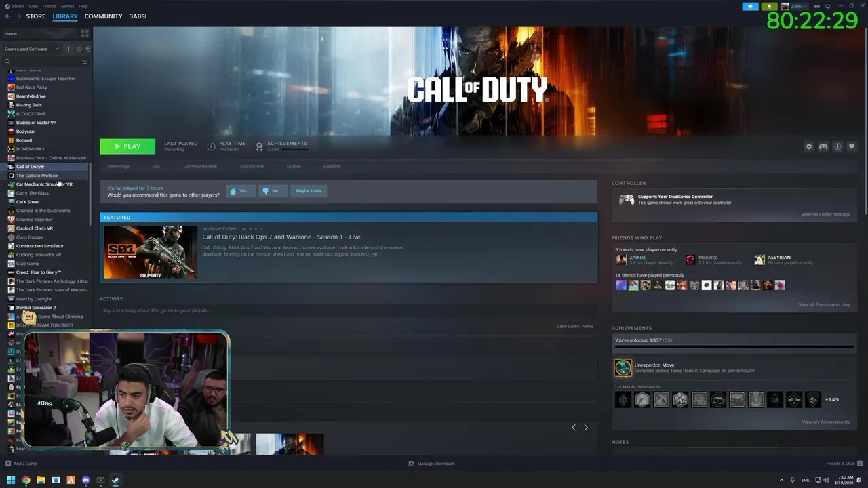
Task: Select BeamNG.drive in library list
Action: coord(45,96)
